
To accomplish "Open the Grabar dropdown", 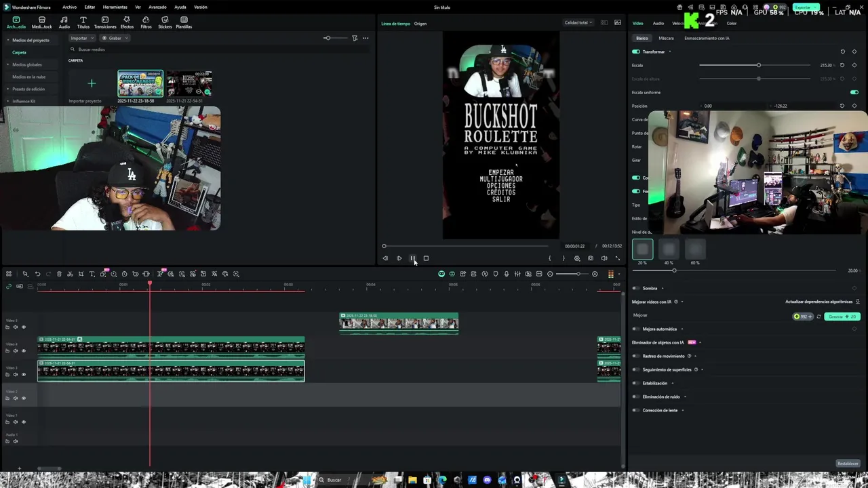I will coord(115,38).
